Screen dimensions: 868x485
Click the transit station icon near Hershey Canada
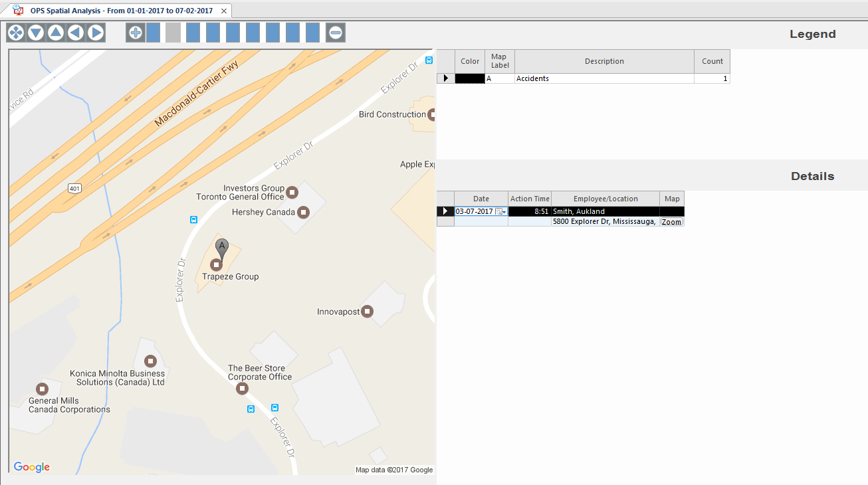(x=193, y=219)
